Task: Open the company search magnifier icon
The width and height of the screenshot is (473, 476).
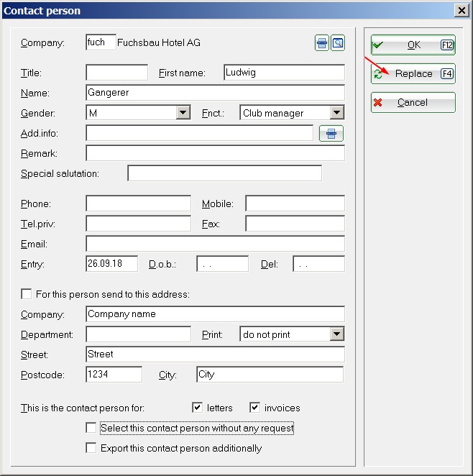Action: [337, 43]
